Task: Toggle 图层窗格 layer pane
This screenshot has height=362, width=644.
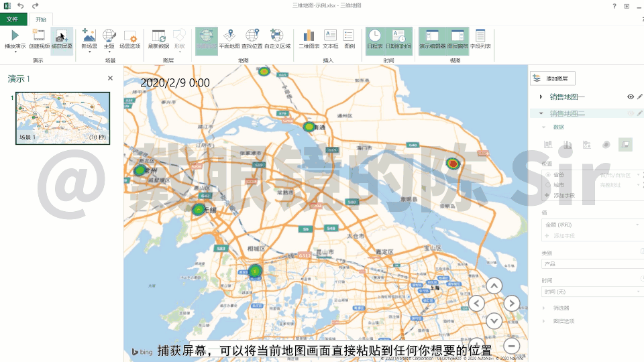Action: point(458,40)
